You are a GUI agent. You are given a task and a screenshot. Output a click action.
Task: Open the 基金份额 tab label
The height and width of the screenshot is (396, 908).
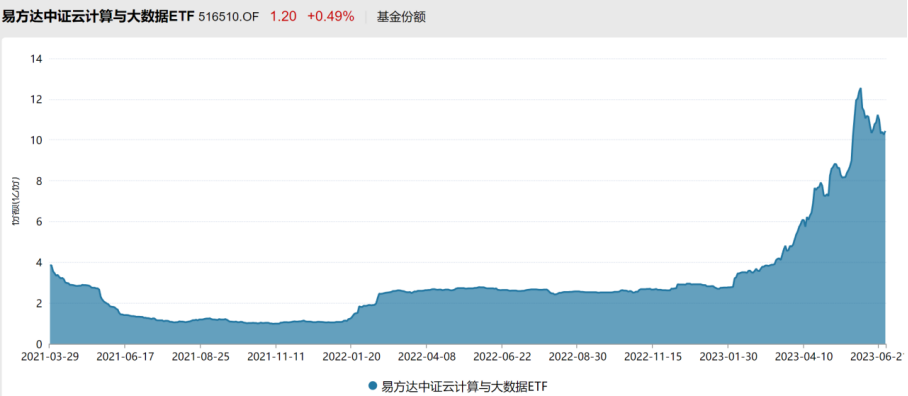pos(401,17)
